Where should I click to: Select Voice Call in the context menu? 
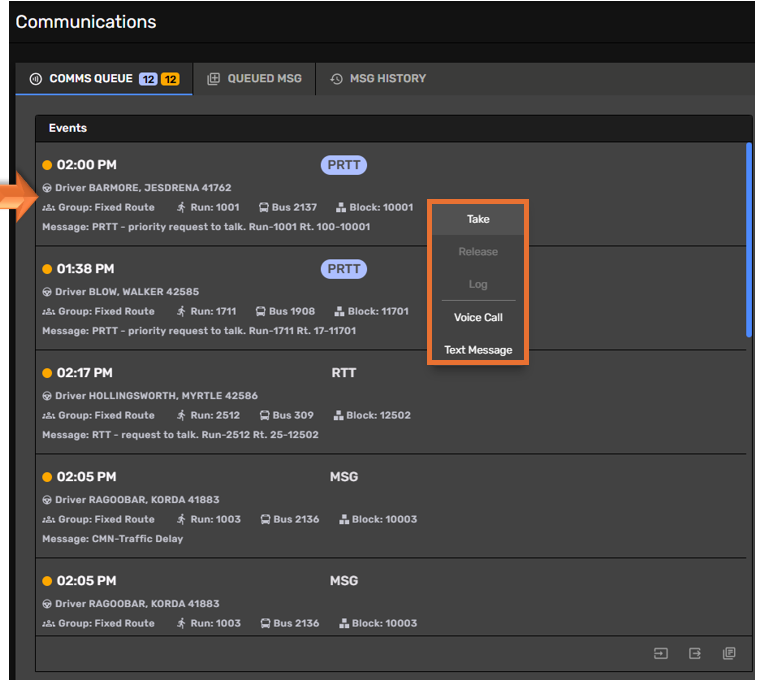point(478,318)
